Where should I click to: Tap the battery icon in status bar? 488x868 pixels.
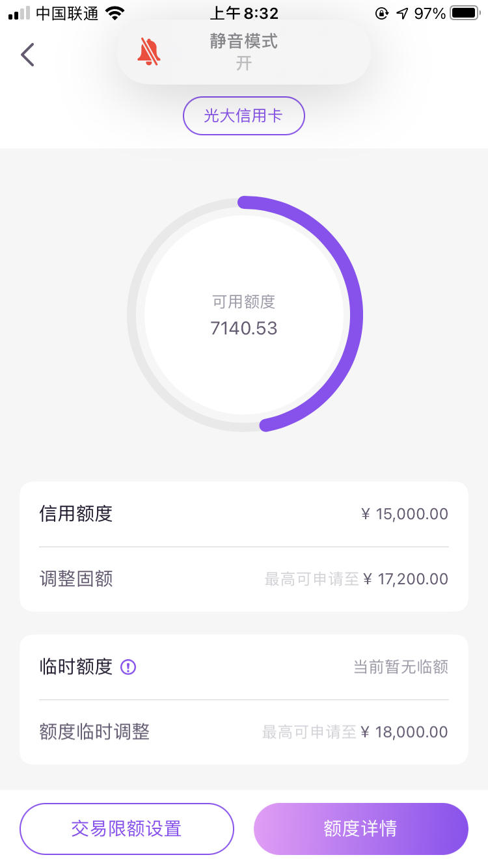pos(464,13)
